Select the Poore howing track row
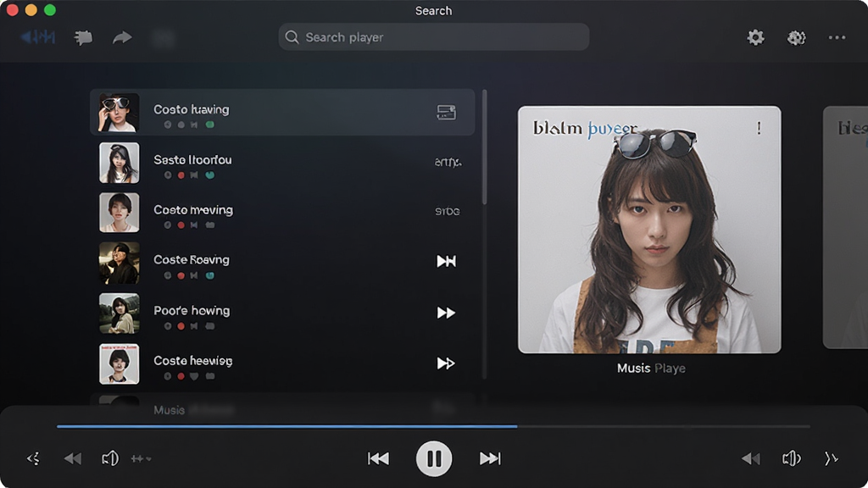The image size is (868, 488). 282,313
